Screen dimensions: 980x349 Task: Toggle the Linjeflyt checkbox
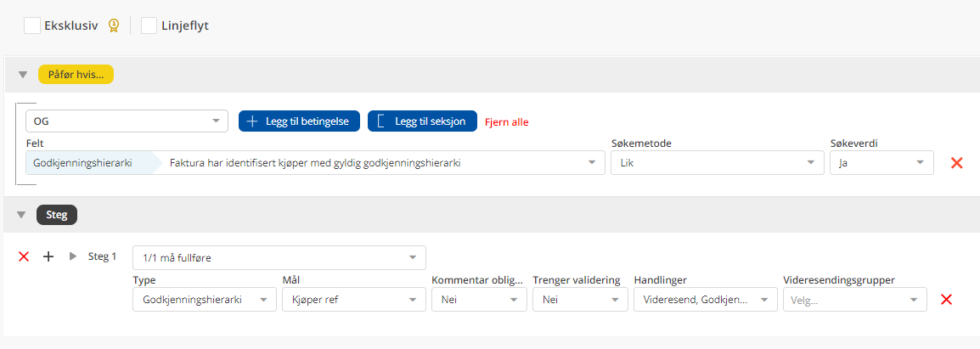click(x=149, y=25)
